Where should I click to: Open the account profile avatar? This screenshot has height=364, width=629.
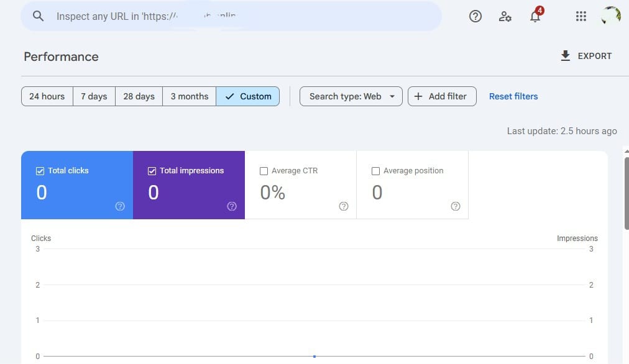point(611,16)
